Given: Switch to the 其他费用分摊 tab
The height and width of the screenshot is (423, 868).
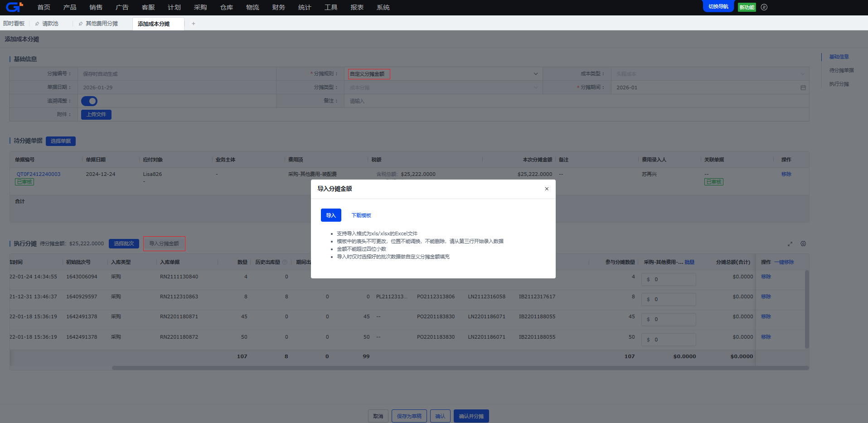Looking at the screenshot, I should (102, 24).
